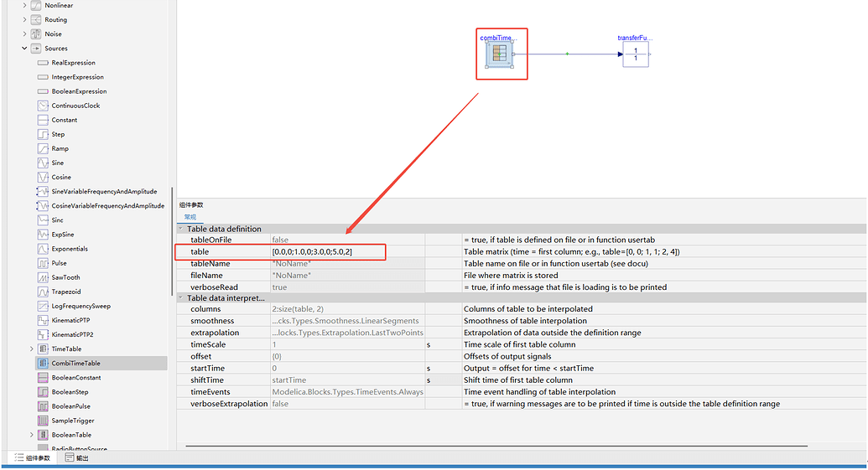Select the combiTimeTable block on canvas
This screenshot has width=868, height=470.
coord(500,54)
